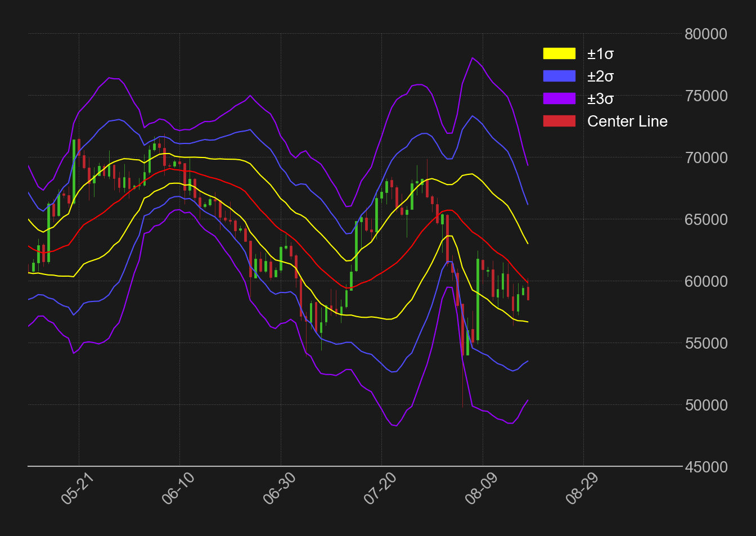Select the 45000 bottom axis value
The width and height of the screenshot is (756, 536).
[x=706, y=467]
